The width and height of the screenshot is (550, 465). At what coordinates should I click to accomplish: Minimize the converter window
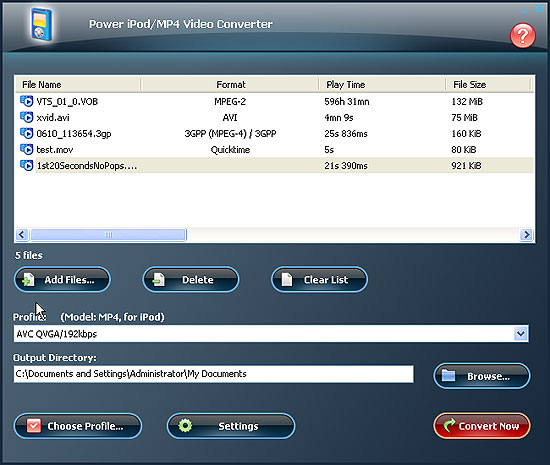point(524,11)
